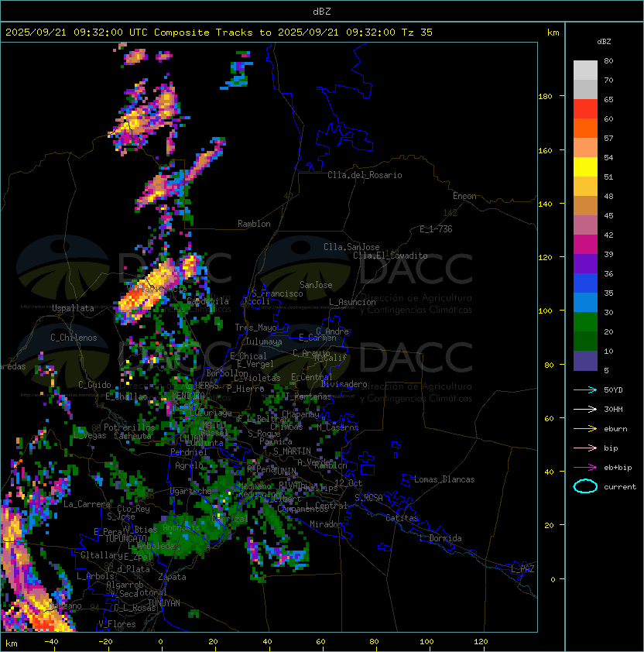Click the dBZ title at the top
The image size is (644, 652).
point(322,11)
